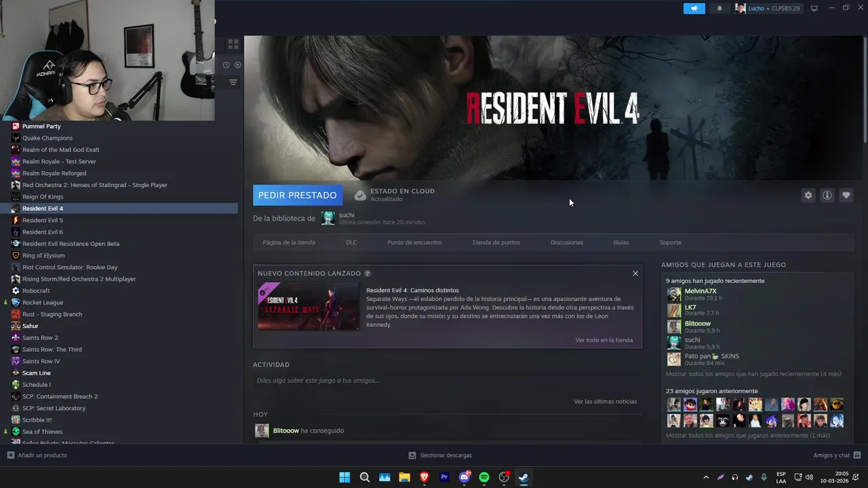Open the Windows Start menu
The height and width of the screenshot is (488, 868).
tap(344, 477)
